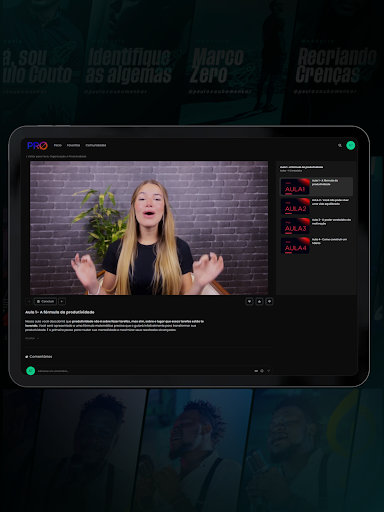384x512 pixels.
Task: Mark the lesson with Concluir button
Action: coord(45,301)
